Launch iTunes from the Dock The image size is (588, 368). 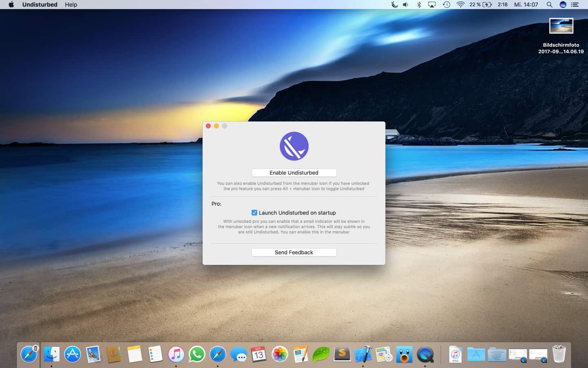pos(176,354)
